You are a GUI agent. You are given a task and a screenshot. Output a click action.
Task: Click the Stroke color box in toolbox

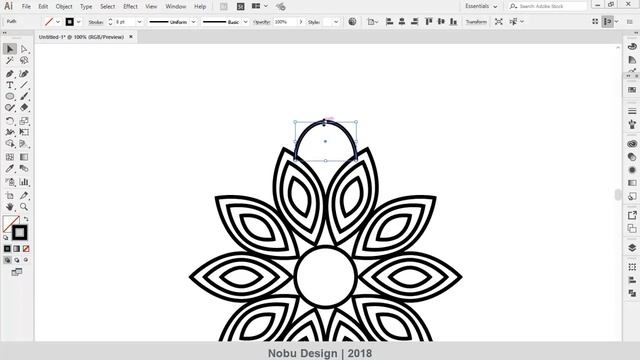point(20,233)
